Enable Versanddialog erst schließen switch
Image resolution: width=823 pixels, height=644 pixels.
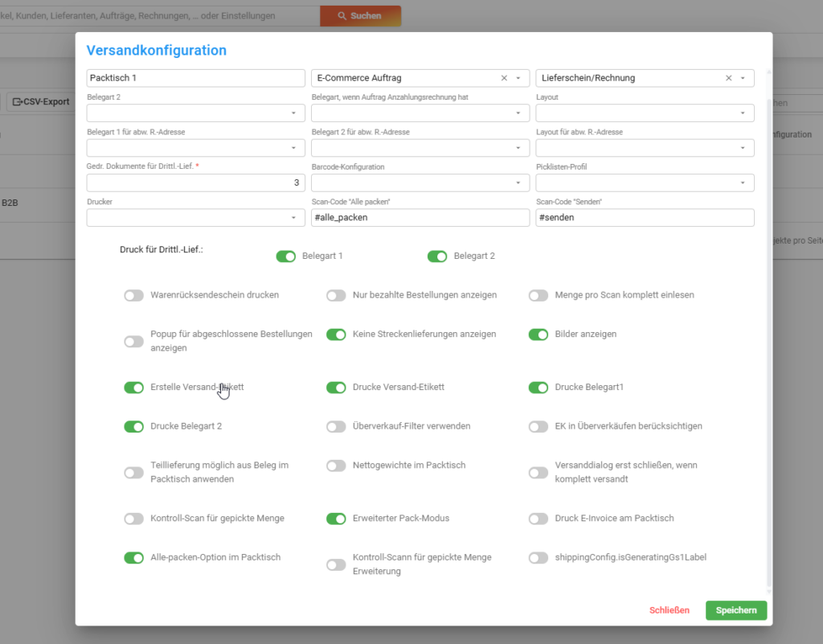(x=538, y=473)
